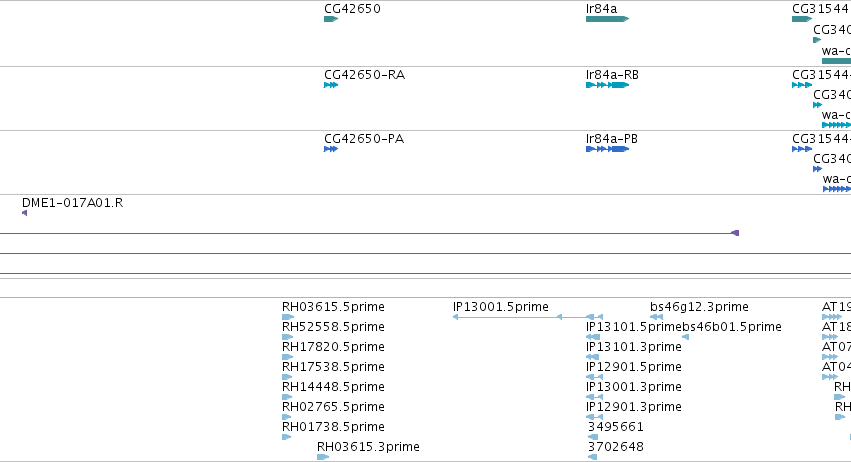Select the IP13101.3prime label
Viewport: 851px width, 462px height.
point(633,347)
